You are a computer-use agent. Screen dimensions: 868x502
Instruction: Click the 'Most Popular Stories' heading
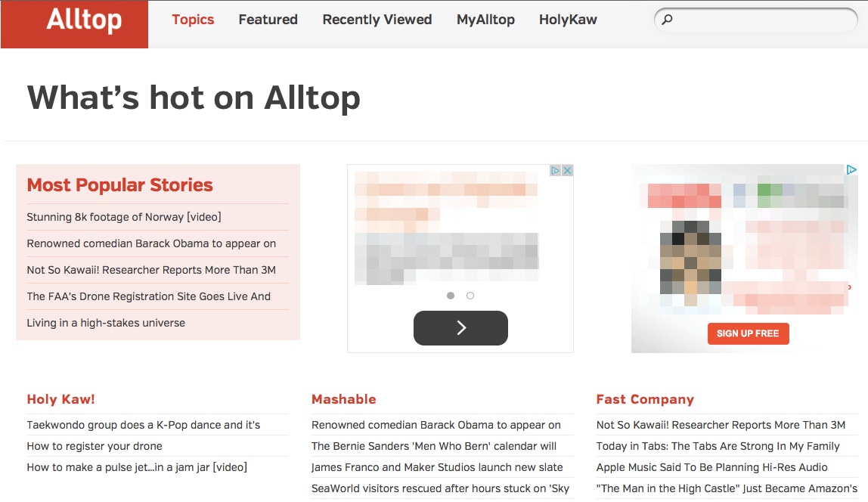[119, 185]
